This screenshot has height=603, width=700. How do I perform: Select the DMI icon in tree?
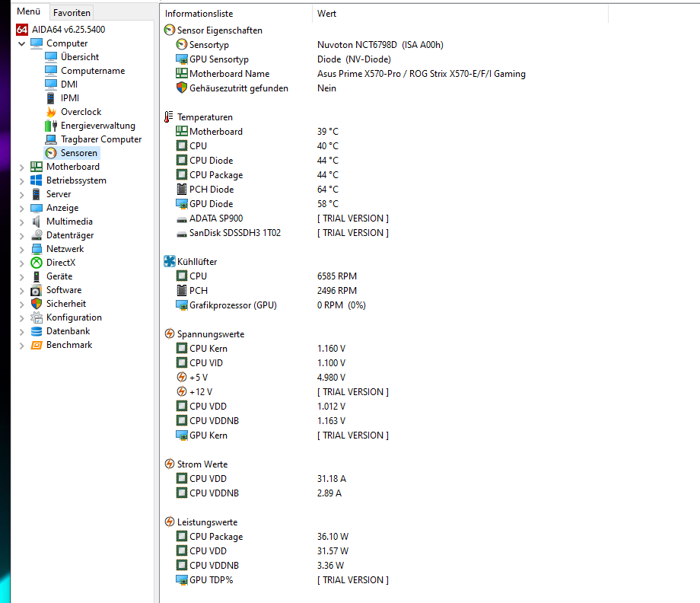click(51, 84)
